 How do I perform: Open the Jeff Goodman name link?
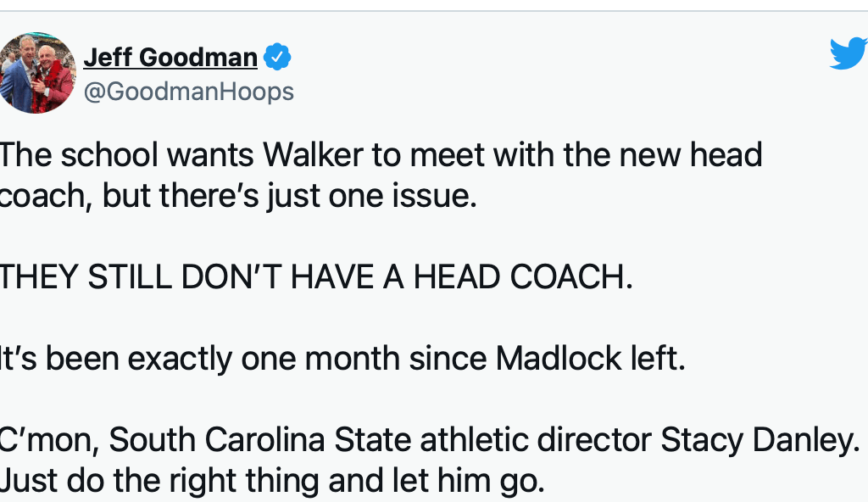click(170, 57)
